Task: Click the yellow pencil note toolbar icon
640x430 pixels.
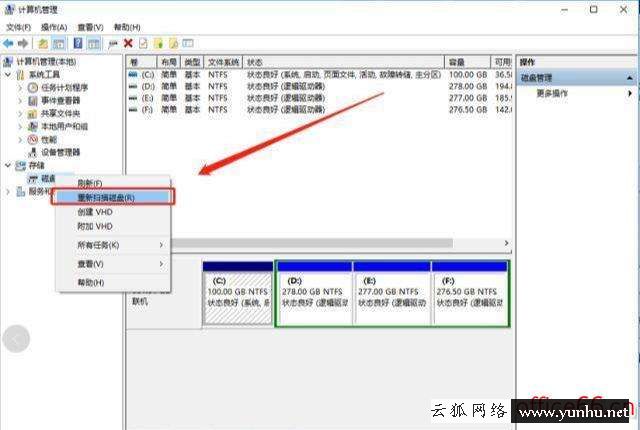Action: [173, 43]
